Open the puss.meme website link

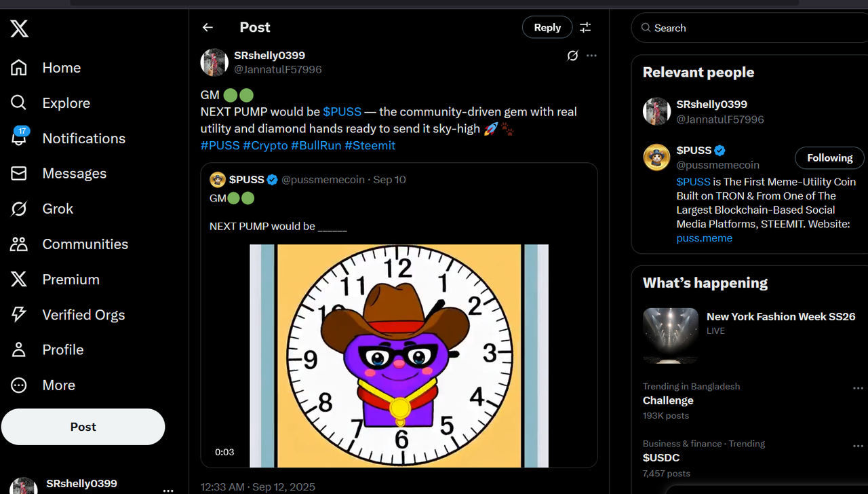[704, 238]
